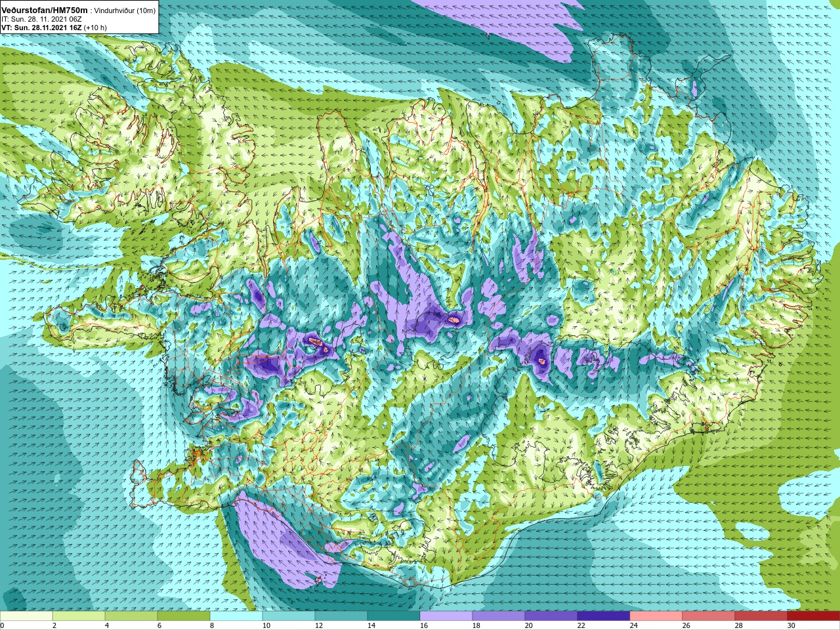The width and height of the screenshot is (840, 630).
Task: Select the 20–22 purple legend swatch
Action: pyautogui.click(x=551, y=616)
